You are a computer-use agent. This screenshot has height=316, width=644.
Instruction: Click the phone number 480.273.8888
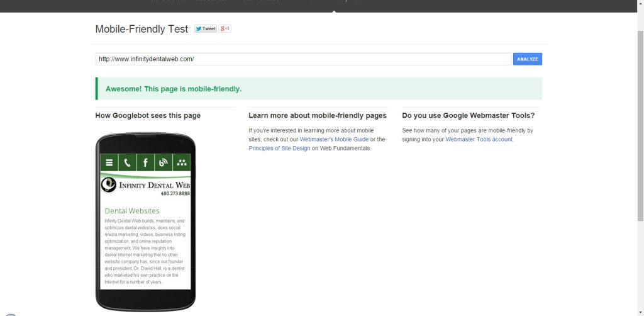[x=175, y=193]
